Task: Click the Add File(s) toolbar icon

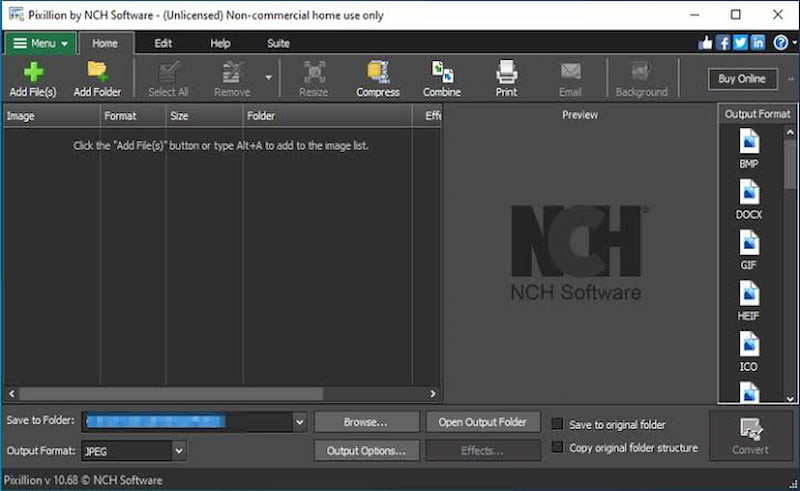Action: (33, 79)
